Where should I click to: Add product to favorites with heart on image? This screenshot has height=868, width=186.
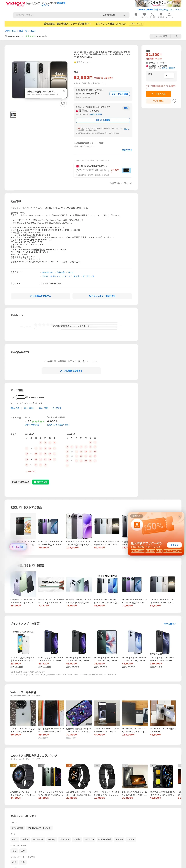tap(63, 103)
